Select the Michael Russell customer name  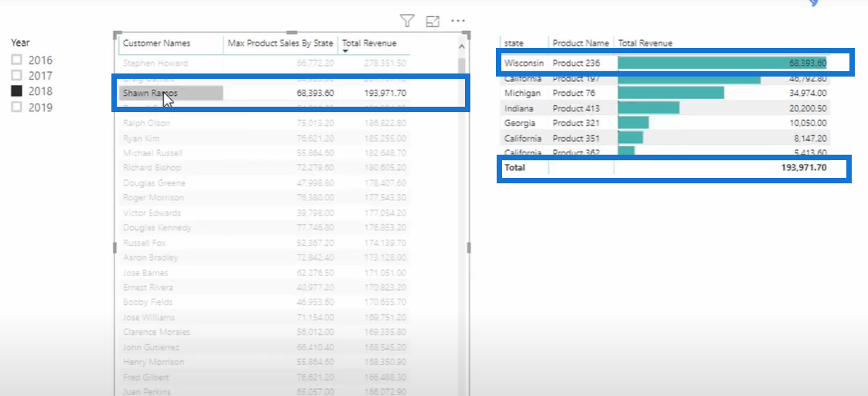coord(152,152)
